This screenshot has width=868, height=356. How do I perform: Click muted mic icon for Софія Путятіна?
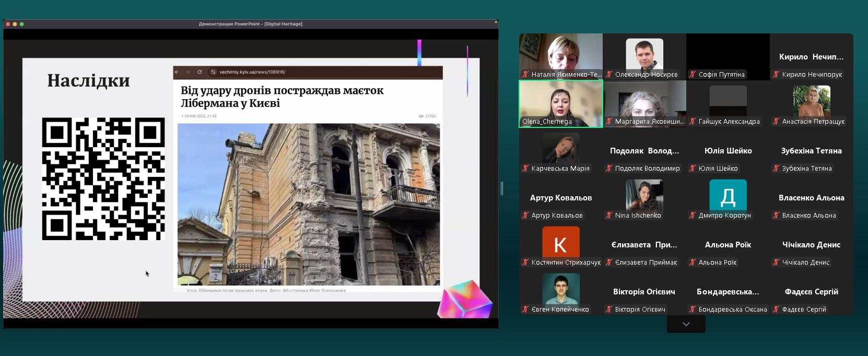693,75
